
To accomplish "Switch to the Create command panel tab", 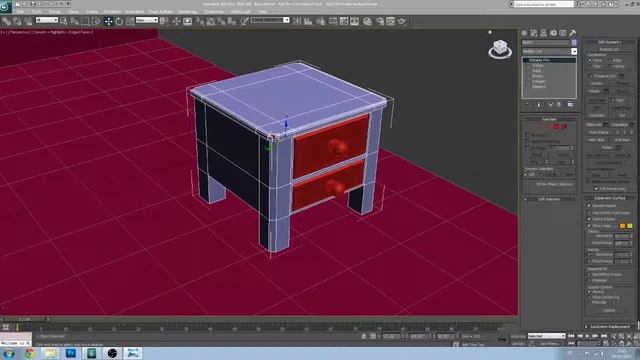I will click(524, 33).
